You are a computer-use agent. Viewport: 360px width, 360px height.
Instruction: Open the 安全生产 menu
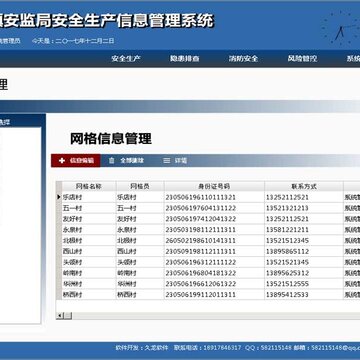[126, 59]
